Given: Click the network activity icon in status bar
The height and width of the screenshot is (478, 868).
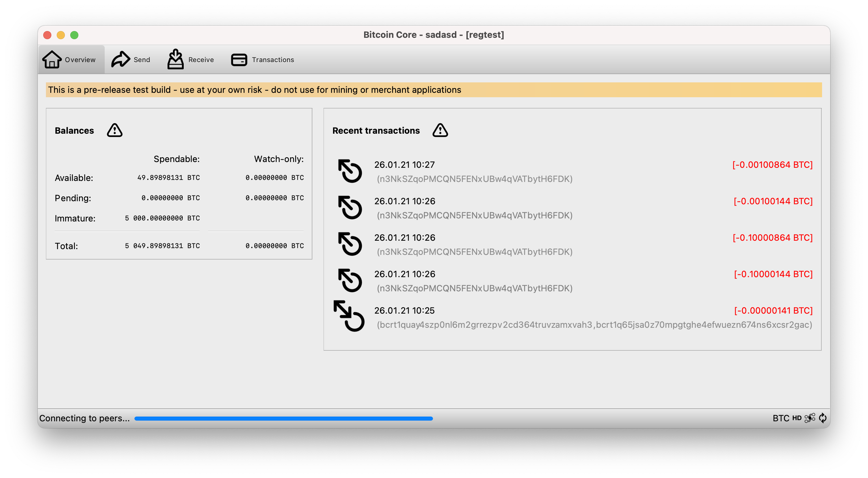Looking at the screenshot, I should pyautogui.click(x=810, y=418).
